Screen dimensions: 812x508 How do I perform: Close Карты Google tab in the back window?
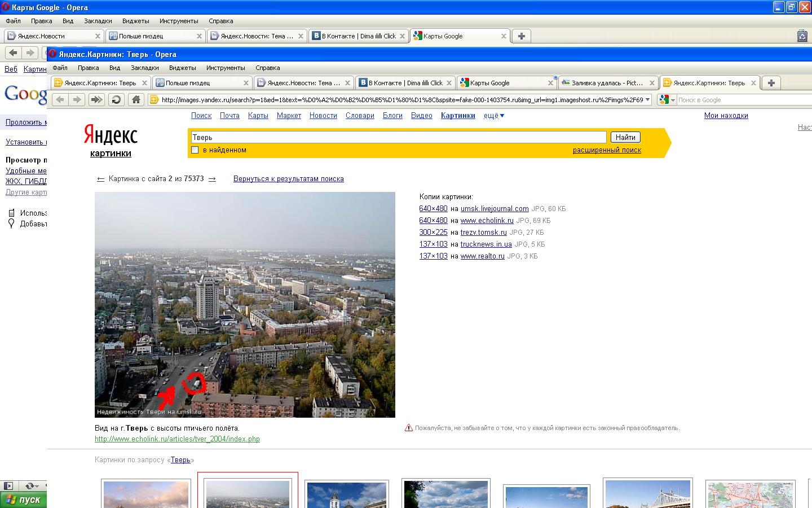point(504,36)
